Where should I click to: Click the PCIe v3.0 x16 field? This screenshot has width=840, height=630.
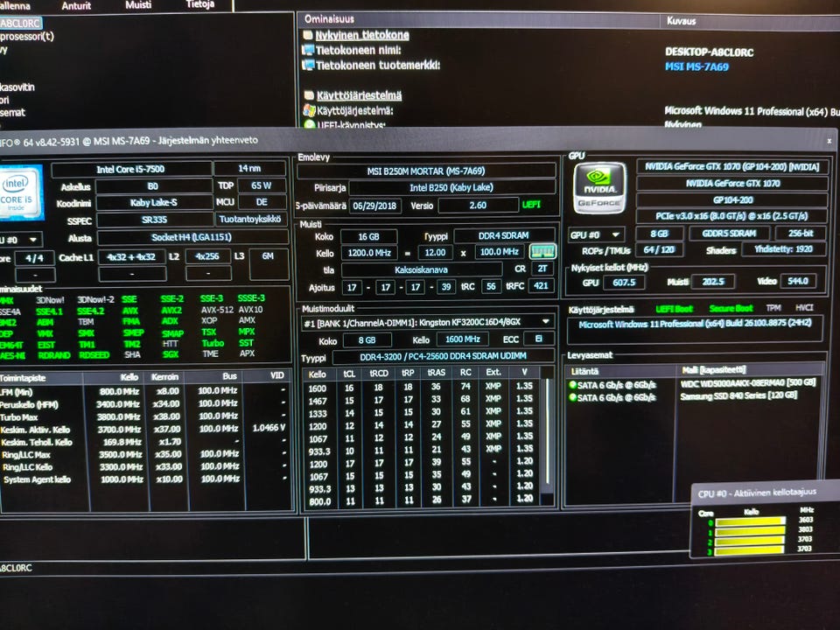tap(731, 216)
